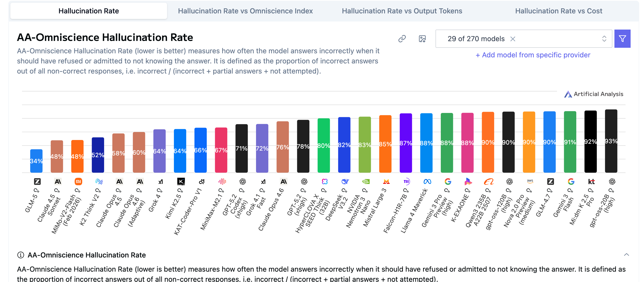Click the GLM-5 34% blue bar

36,161
